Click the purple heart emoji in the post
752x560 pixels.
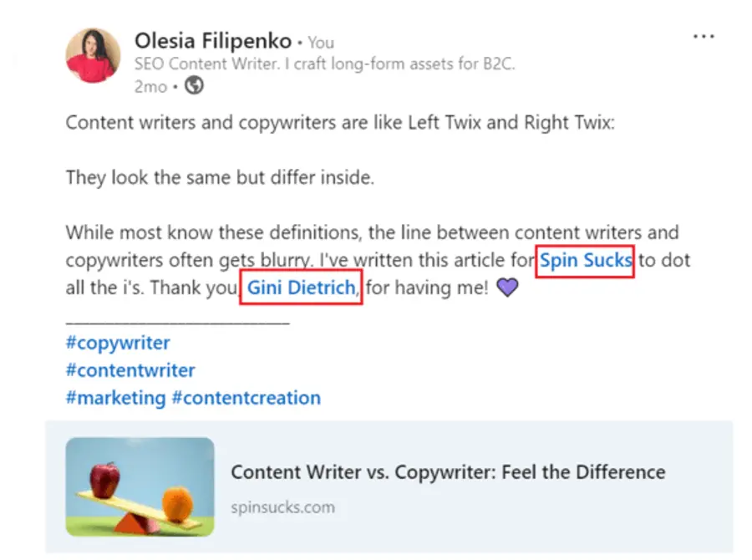(508, 287)
